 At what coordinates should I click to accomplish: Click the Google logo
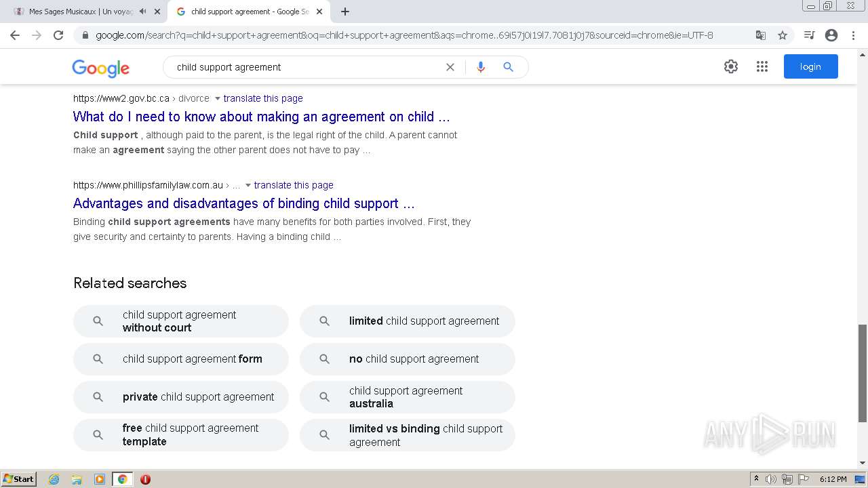point(100,68)
